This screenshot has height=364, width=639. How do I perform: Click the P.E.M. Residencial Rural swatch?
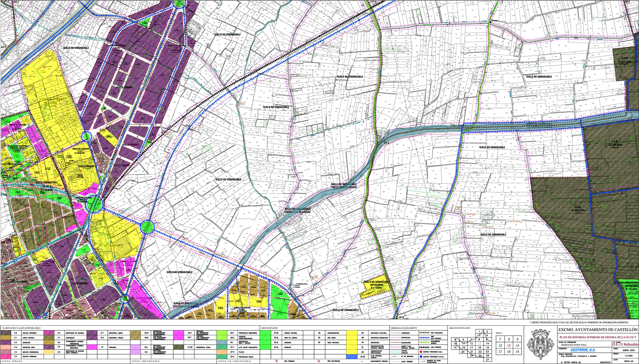pos(178,347)
